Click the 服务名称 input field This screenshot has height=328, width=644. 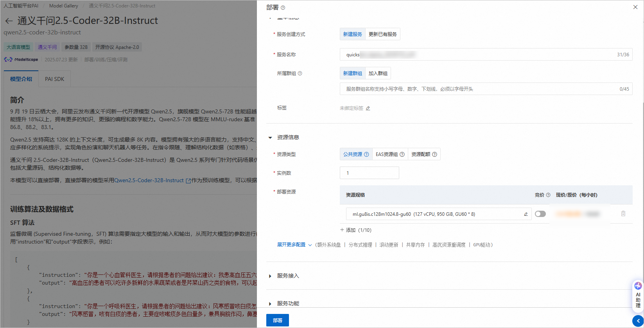pyautogui.click(x=486, y=55)
